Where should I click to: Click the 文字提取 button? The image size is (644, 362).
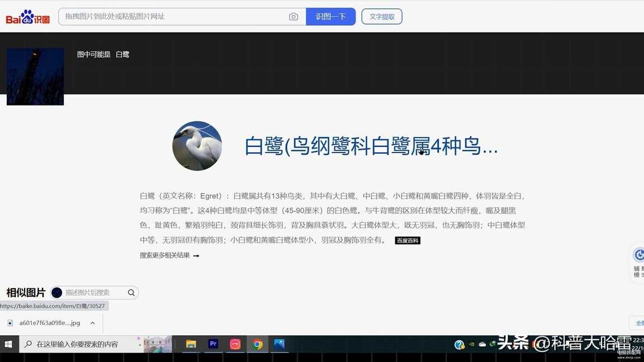point(382,17)
